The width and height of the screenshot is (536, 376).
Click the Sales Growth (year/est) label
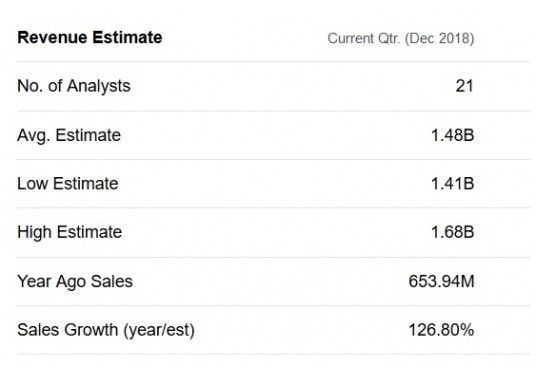(106, 330)
